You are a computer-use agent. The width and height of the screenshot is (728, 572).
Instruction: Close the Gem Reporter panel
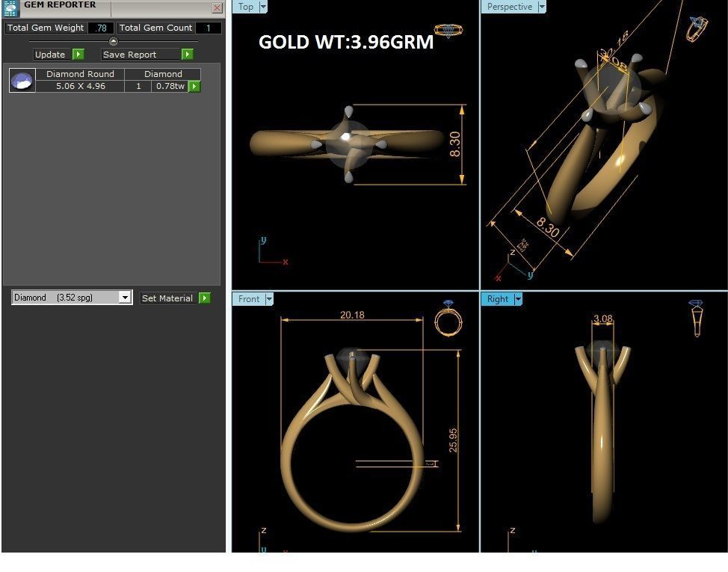218,7
